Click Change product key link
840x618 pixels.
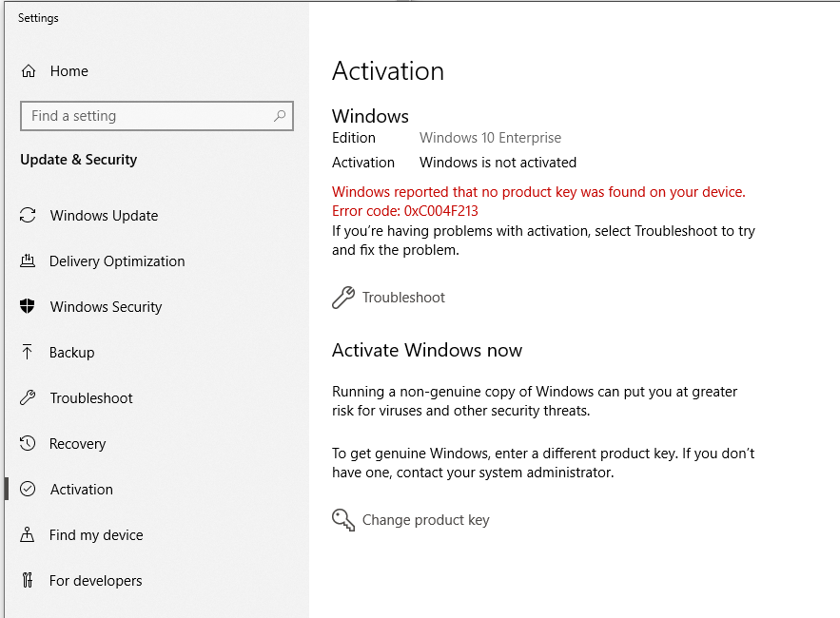[426, 520]
